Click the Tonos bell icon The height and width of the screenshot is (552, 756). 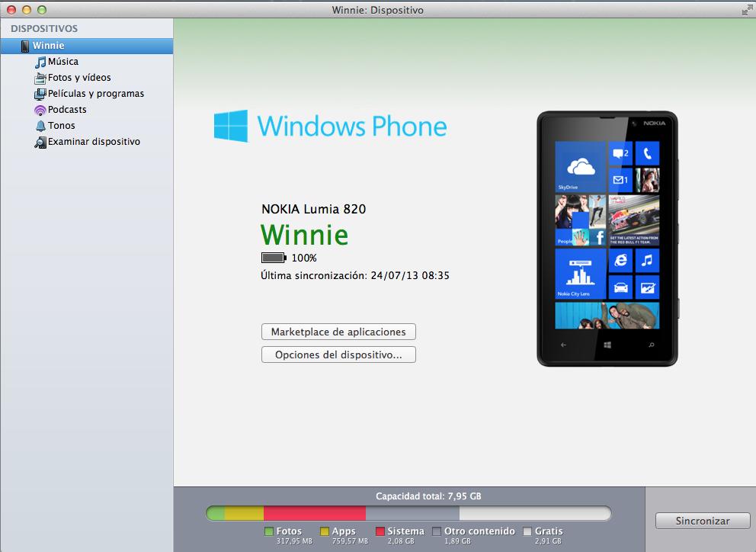point(40,126)
